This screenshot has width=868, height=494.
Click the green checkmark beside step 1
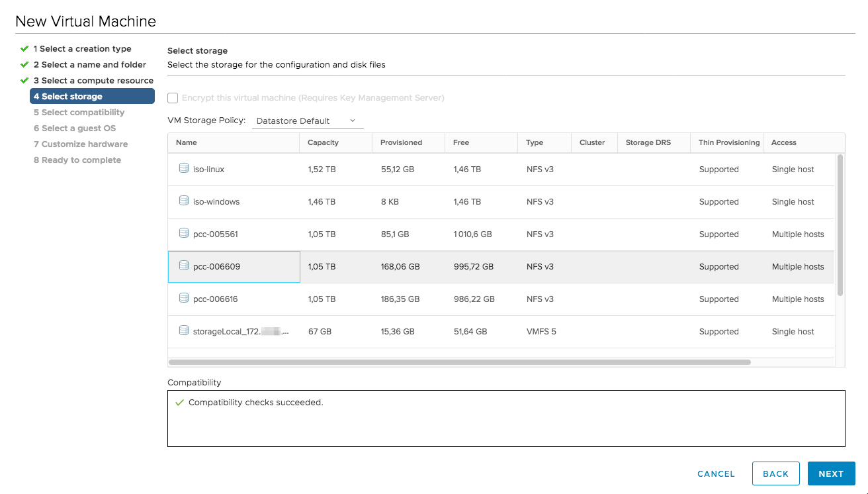[24, 49]
